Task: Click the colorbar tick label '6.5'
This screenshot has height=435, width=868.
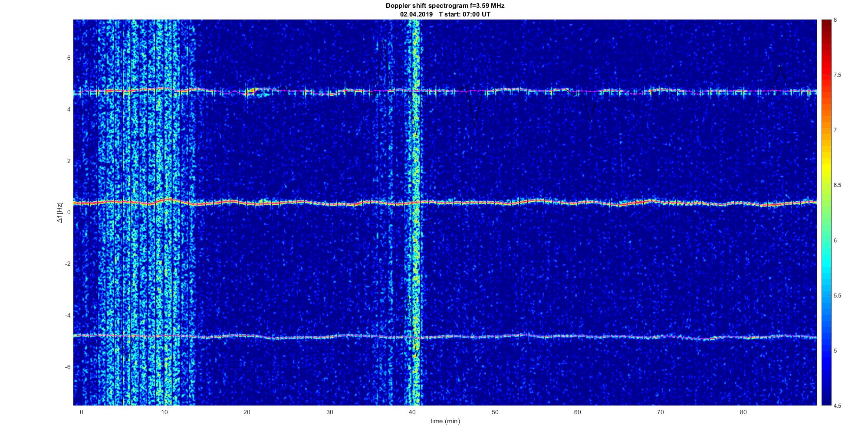Action: pyautogui.click(x=837, y=185)
